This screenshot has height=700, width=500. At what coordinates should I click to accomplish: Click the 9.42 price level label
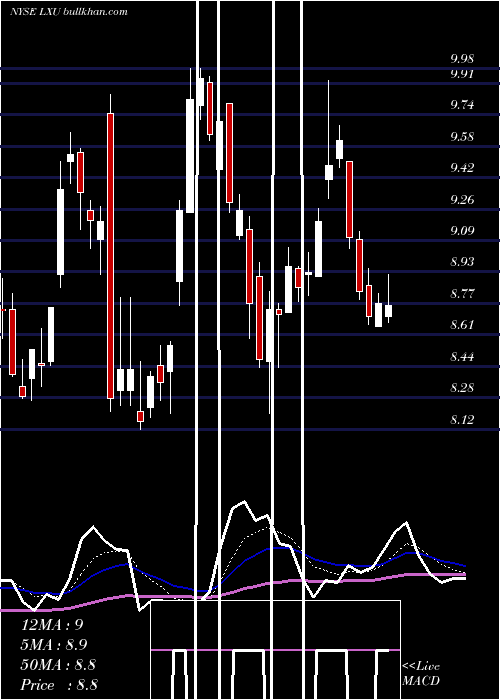[x=462, y=168]
